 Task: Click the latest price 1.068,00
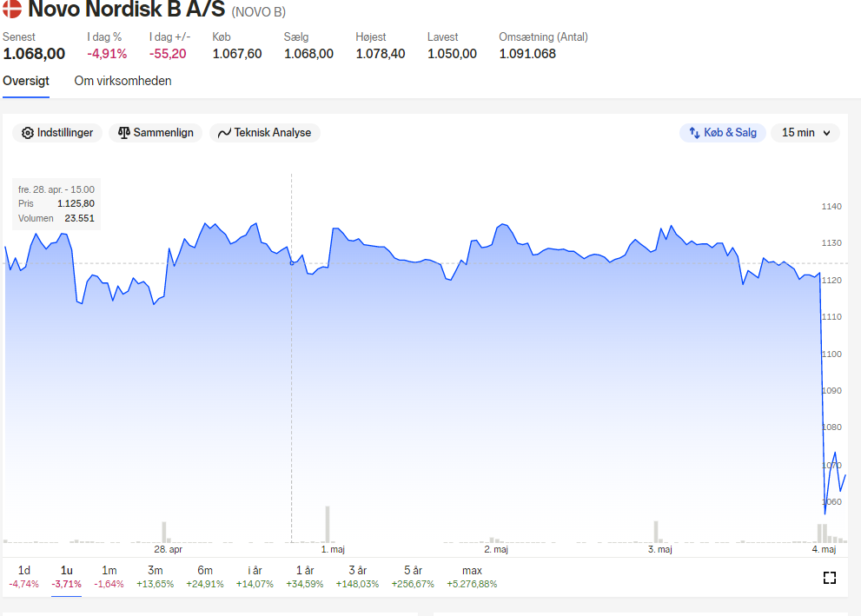(34, 54)
